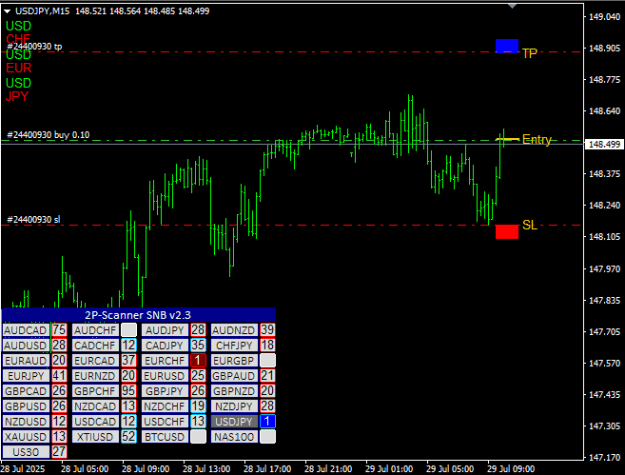This screenshot has width=625, height=475.
Task: Click the empty cell beside BTCUSD
Action: (x=198, y=436)
